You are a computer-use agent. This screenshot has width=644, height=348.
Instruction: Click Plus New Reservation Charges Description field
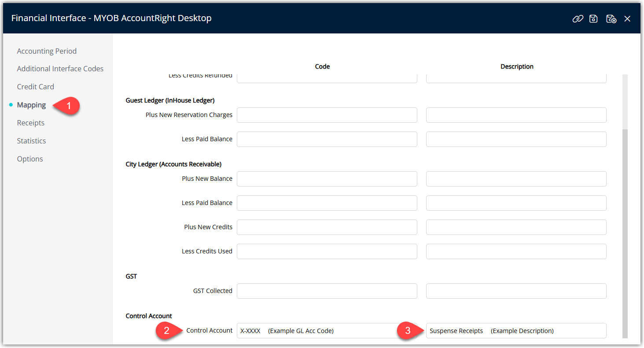click(x=516, y=115)
